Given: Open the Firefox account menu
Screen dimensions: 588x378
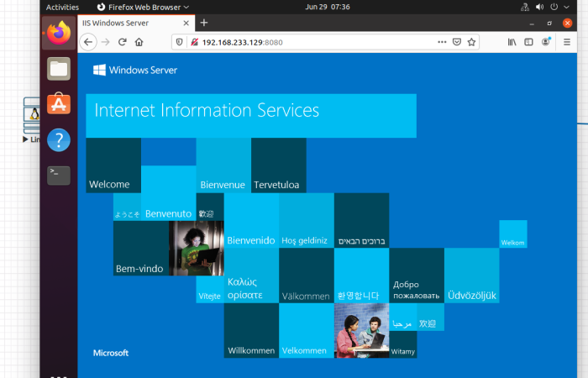Looking at the screenshot, I should (x=546, y=42).
